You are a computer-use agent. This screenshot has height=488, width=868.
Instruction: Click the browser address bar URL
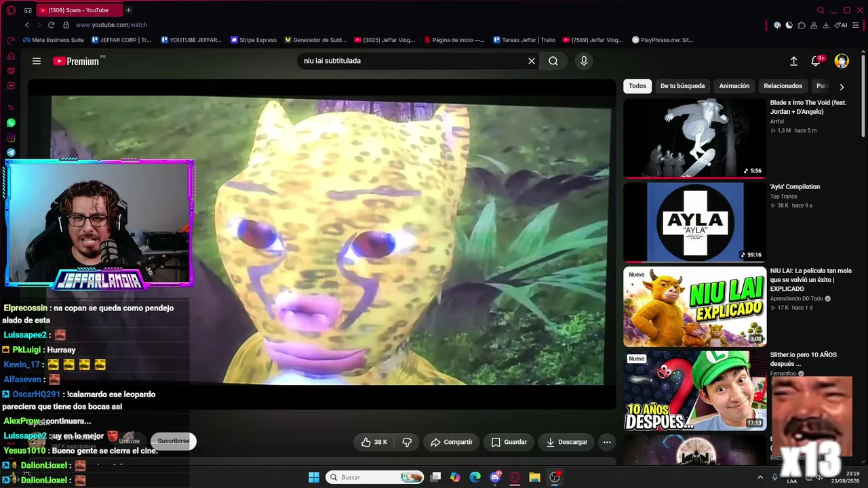[111, 25]
